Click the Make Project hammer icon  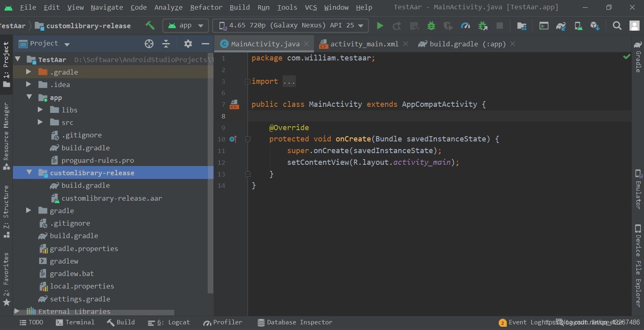coord(150,25)
